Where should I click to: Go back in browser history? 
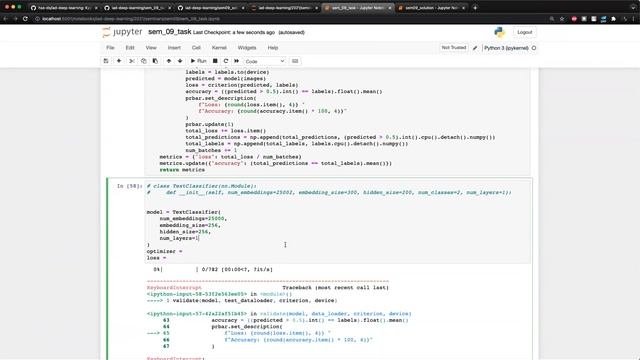pos(6,19)
